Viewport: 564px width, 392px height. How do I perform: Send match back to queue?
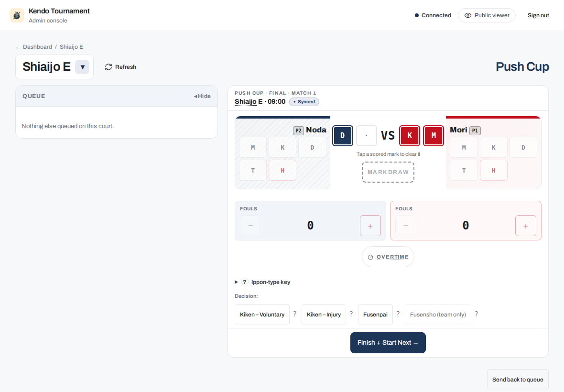click(518, 380)
